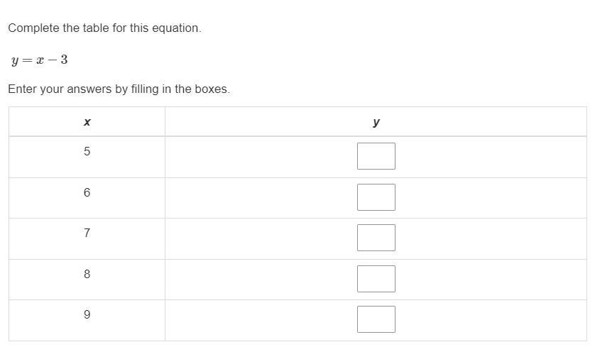The image size is (595, 364).
Task: Click the number 7 in the x column
Action: coord(87,233)
